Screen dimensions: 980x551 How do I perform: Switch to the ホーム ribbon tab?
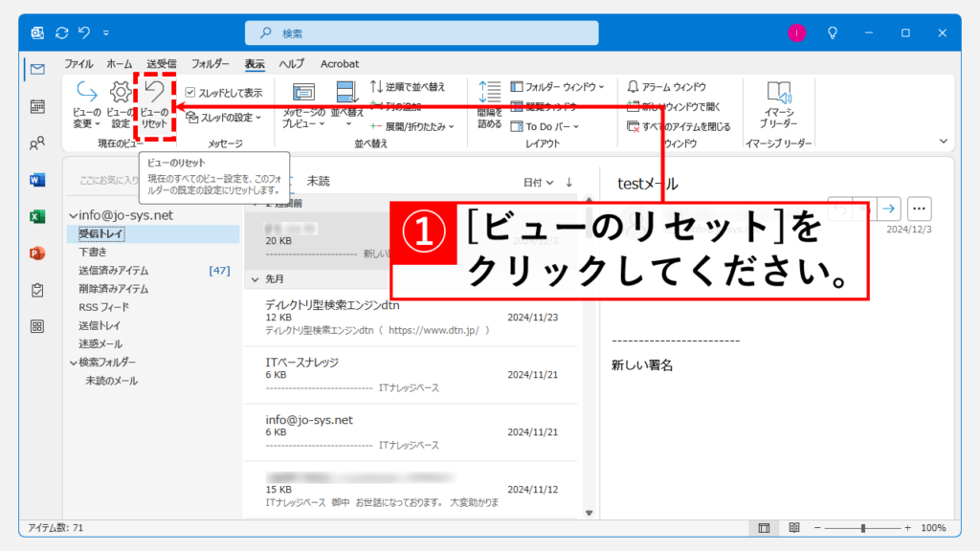pos(120,64)
